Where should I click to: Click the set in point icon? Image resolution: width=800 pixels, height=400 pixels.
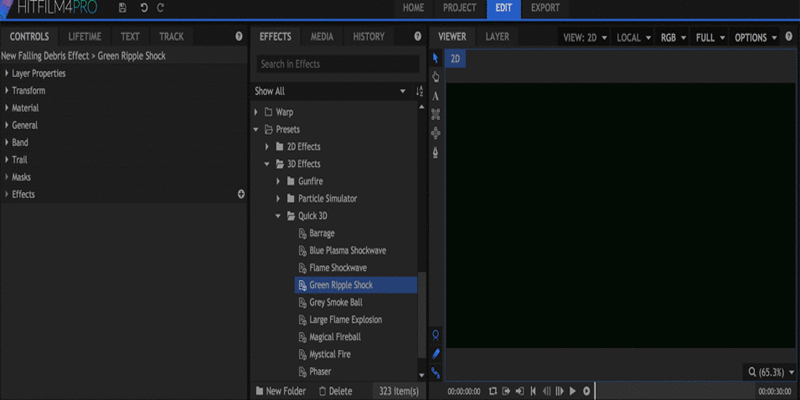506,391
